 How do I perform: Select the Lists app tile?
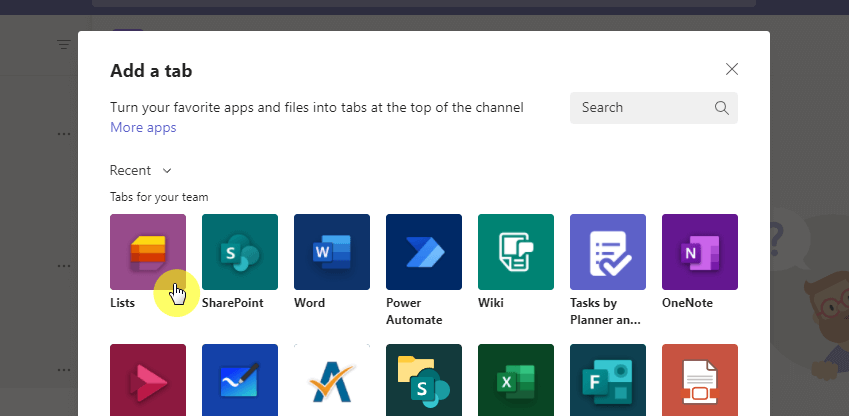point(148,252)
